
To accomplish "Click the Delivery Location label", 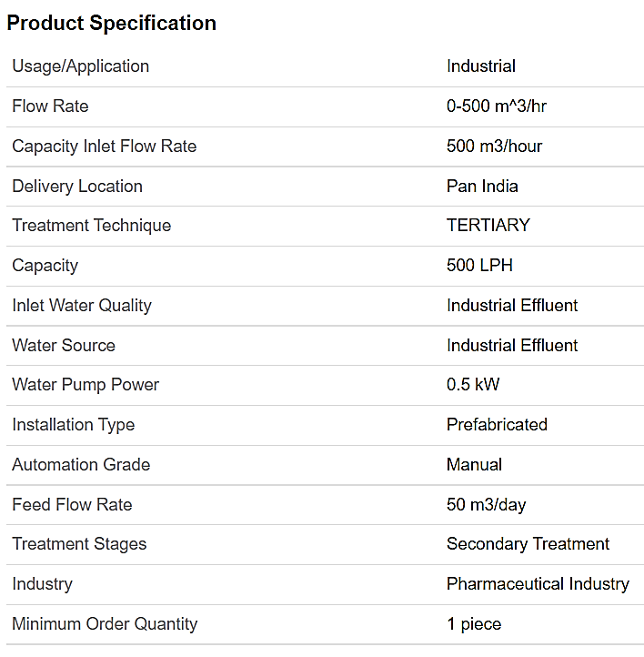I will tap(77, 187).
